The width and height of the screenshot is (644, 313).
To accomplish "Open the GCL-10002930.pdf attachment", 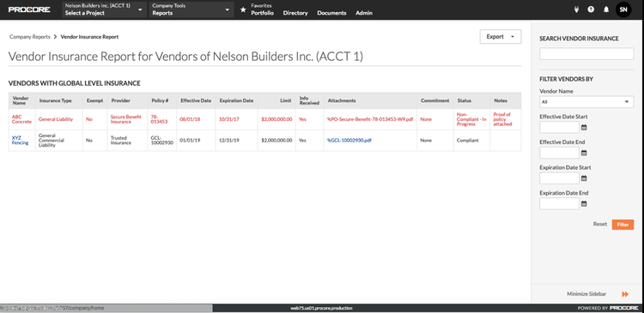I will 349,141.
